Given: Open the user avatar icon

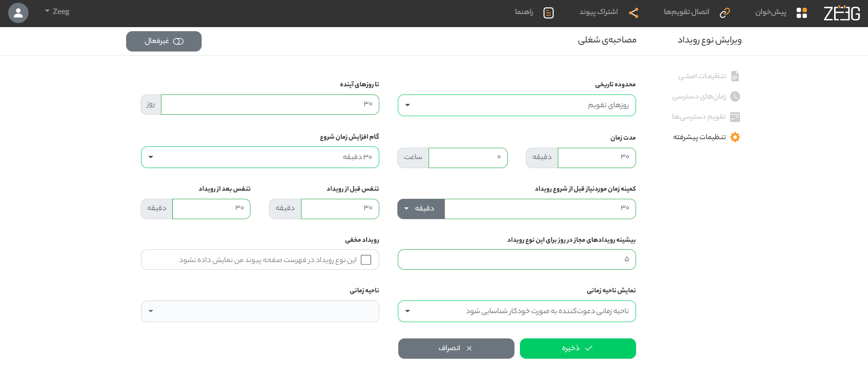Looking at the screenshot, I should 18,13.
